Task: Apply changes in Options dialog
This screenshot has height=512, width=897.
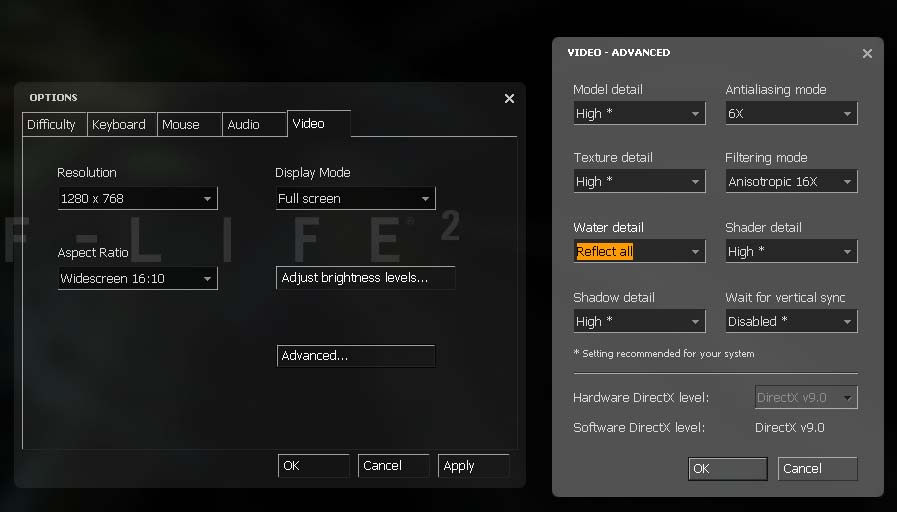Action: click(473, 466)
